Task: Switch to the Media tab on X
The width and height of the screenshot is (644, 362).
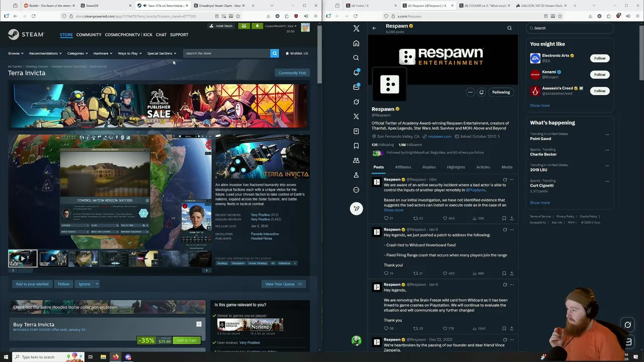Action: 507,167
